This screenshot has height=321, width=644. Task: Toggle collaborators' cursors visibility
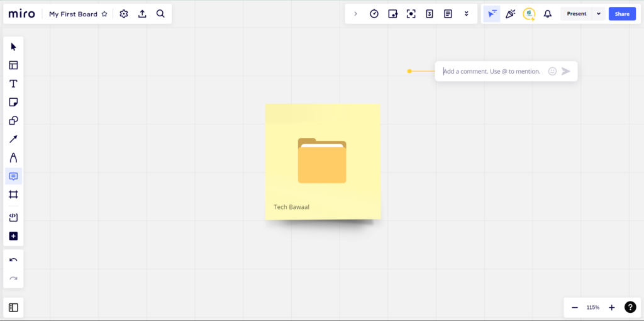492,14
